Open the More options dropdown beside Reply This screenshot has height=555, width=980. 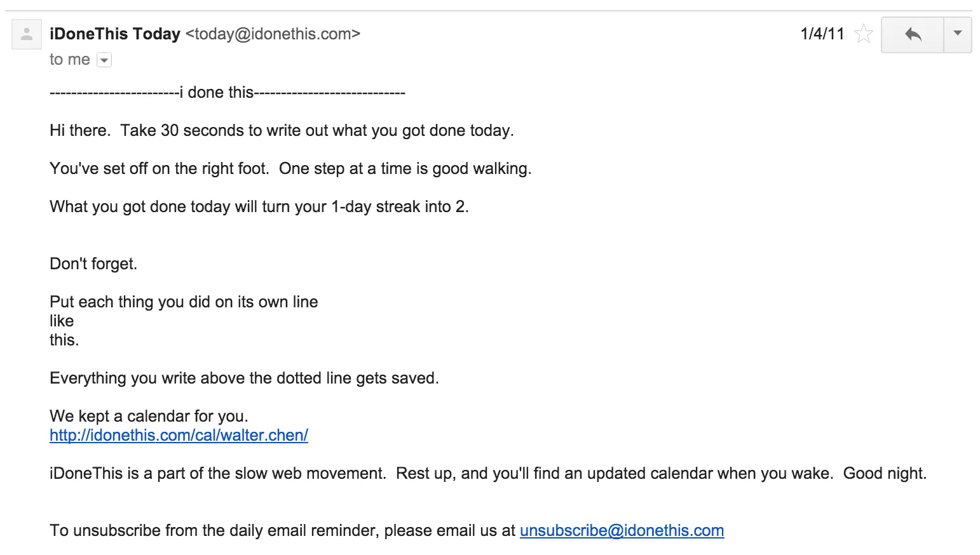click(x=958, y=34)
